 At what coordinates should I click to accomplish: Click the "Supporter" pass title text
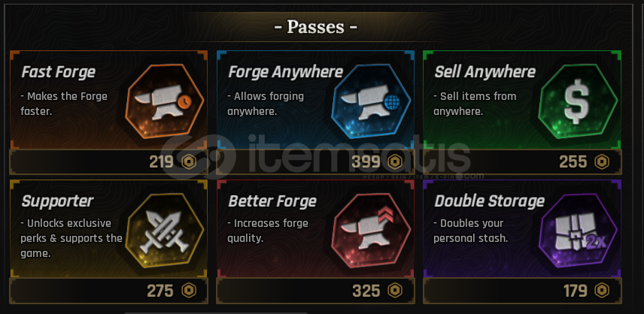click(57, 201)
